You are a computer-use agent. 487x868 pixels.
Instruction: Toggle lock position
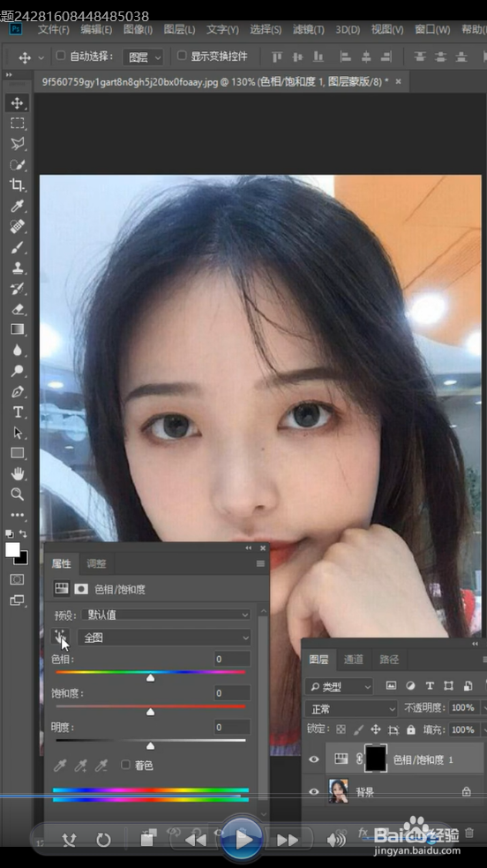(376, 729)
